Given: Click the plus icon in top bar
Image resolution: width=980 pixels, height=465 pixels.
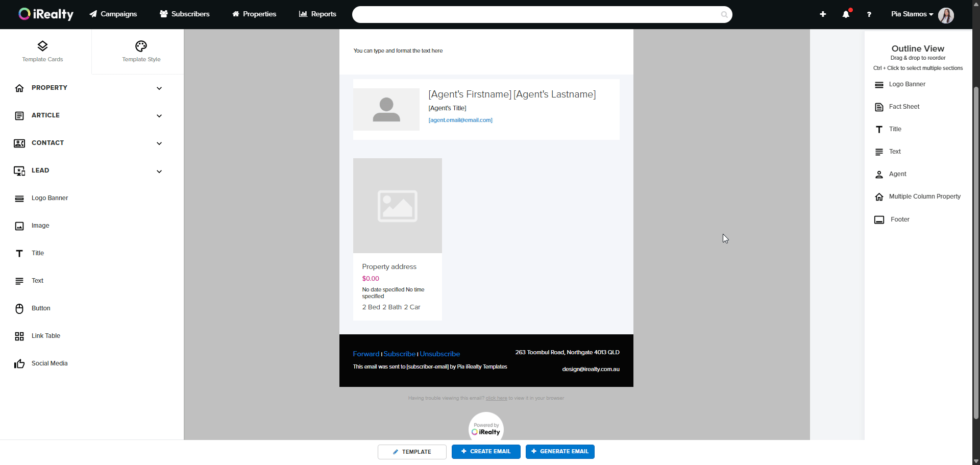Looking at the screenshot, I should pyautogui.click(x=823, y=14).
